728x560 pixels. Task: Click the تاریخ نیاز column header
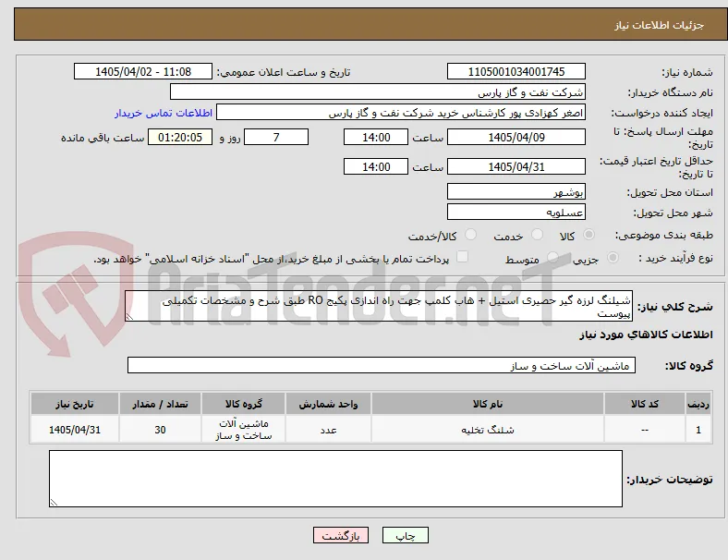tap(75, 404)
